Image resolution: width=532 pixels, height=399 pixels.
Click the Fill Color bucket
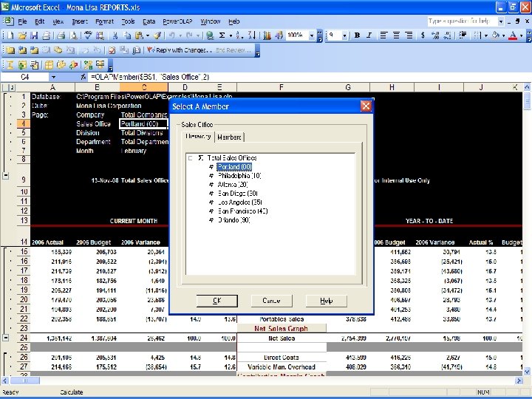[x=496, y=35]
